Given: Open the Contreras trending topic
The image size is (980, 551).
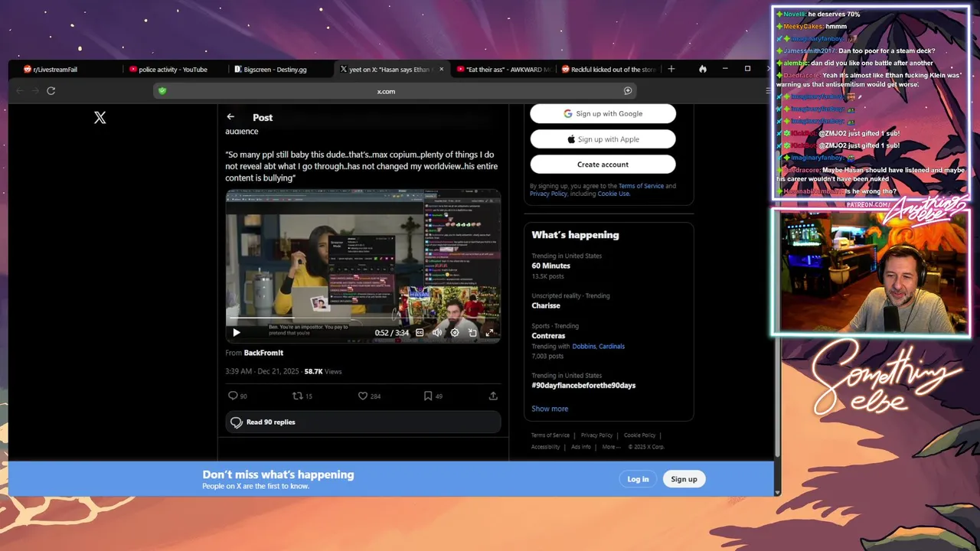Looking at the screenshot, I should pos(548,335).
